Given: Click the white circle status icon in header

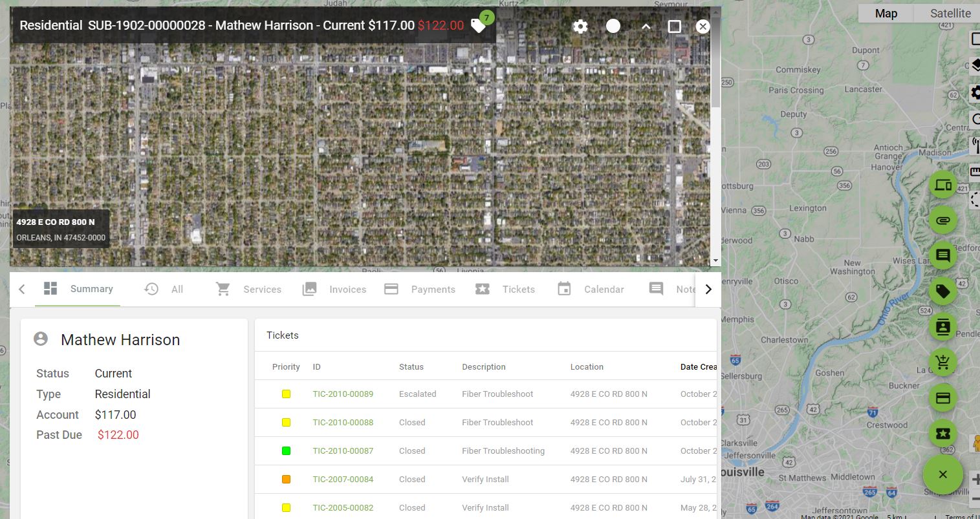Looking at the screenshot, I should [613, 26].
